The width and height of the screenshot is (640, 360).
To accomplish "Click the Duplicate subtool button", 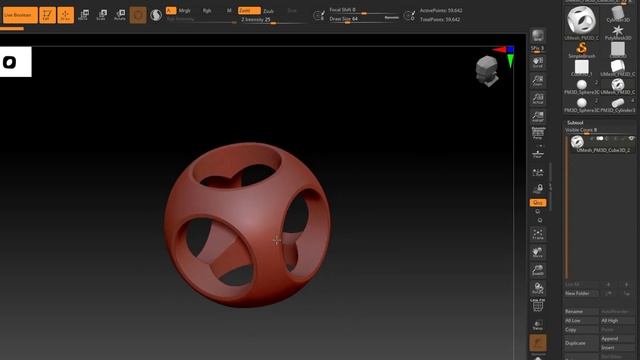I will coord(581,343).
